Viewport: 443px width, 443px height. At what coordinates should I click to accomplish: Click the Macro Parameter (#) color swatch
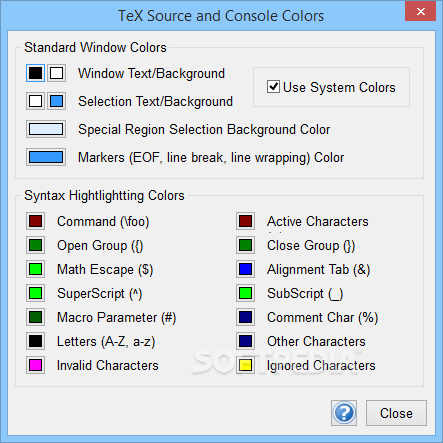pos(35,317)
